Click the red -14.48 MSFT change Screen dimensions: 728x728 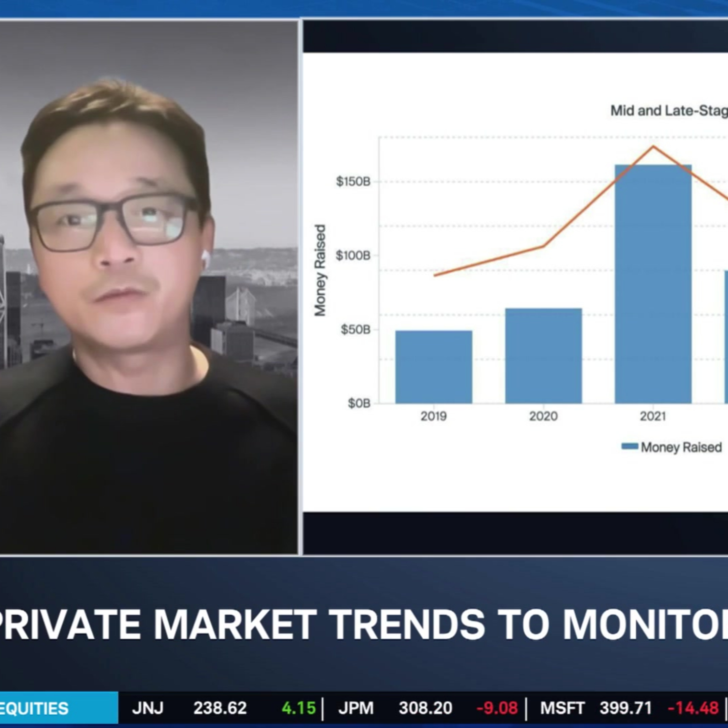pyautogui.click(x=693, y=708)
